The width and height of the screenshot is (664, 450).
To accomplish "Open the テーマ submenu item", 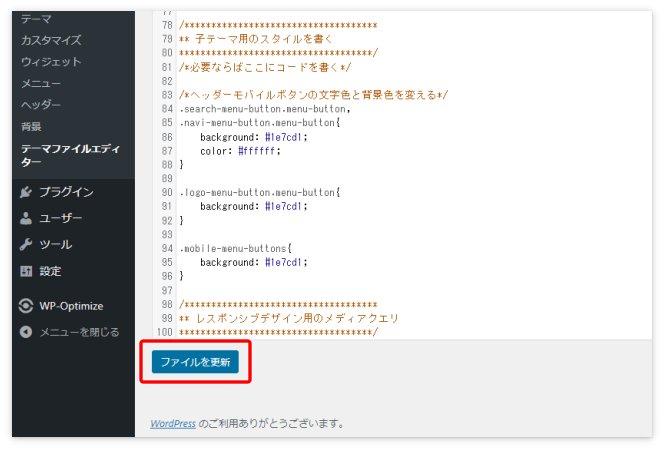I will [36, 19].
